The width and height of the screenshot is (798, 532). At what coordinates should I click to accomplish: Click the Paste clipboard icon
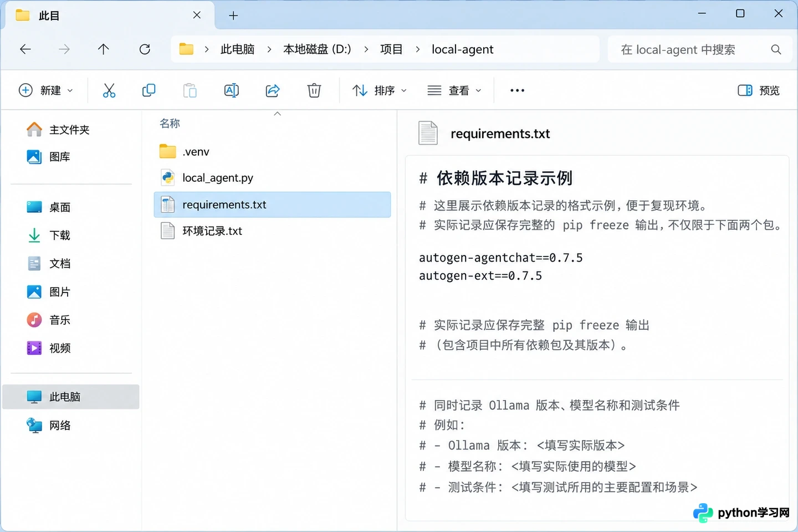coord(190,90)
